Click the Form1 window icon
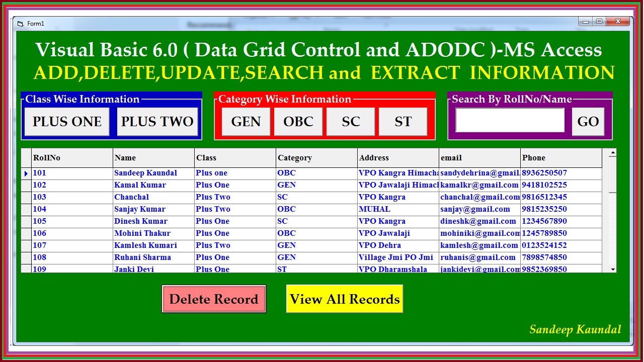 point(20,24)
